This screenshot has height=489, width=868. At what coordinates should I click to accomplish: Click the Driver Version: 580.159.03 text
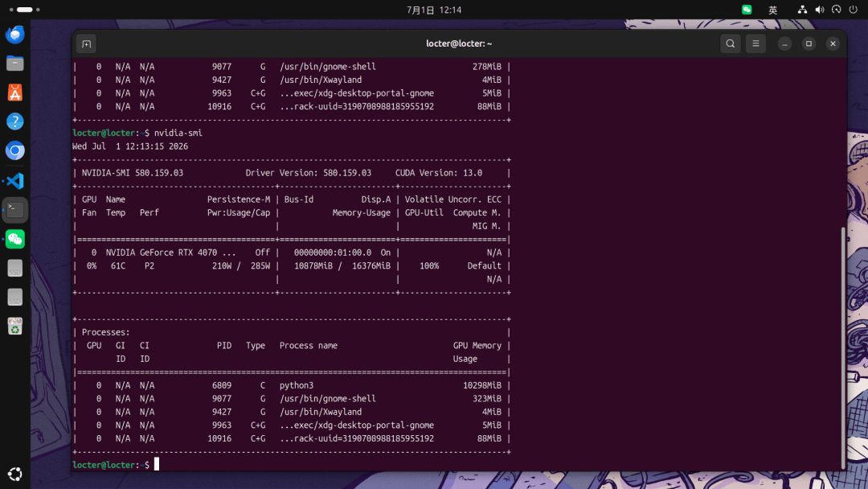pos(309,173)
